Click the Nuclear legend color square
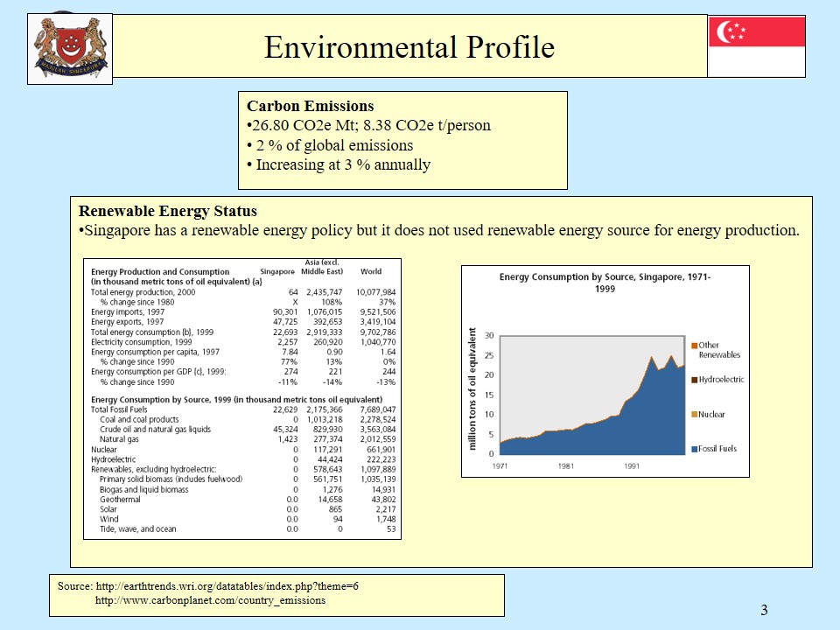The image size is (840, 630). pos(695,414)
